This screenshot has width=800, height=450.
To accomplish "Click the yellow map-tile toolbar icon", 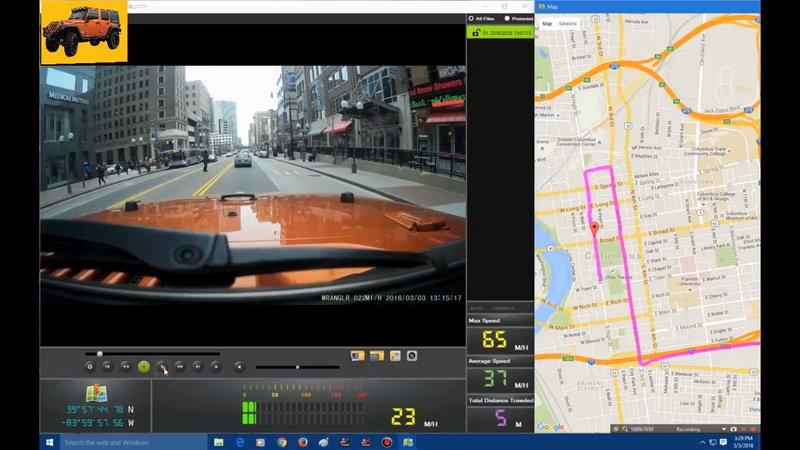I will pyautogui.click(x=395, y=356).
